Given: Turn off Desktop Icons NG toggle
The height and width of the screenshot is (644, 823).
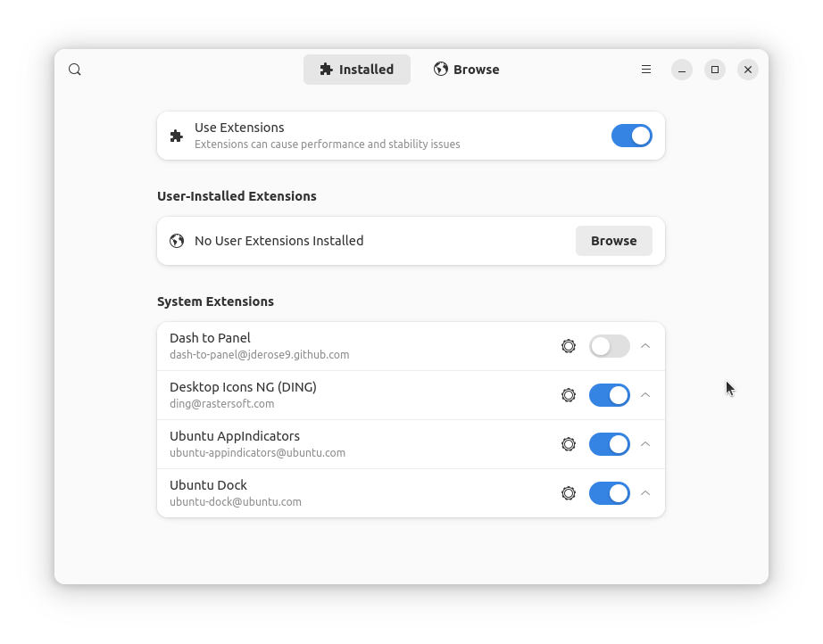Looking at the screenshot, I should click(610, 395).
